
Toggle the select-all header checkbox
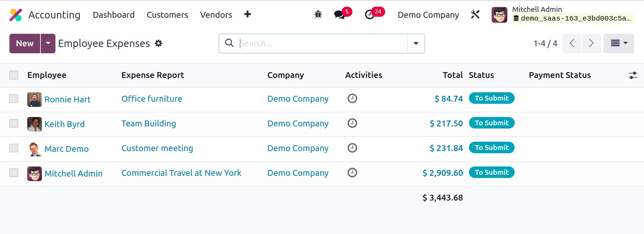[14, 75]
